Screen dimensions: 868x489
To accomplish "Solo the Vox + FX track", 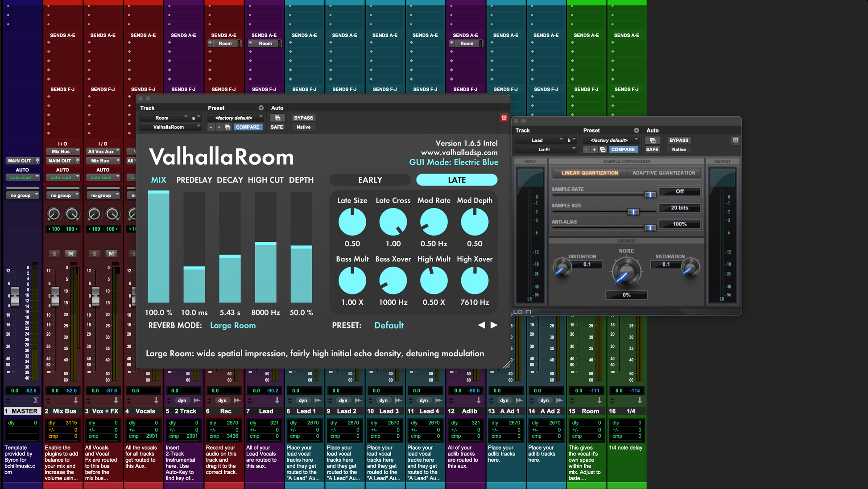I will tap(94, 253).
